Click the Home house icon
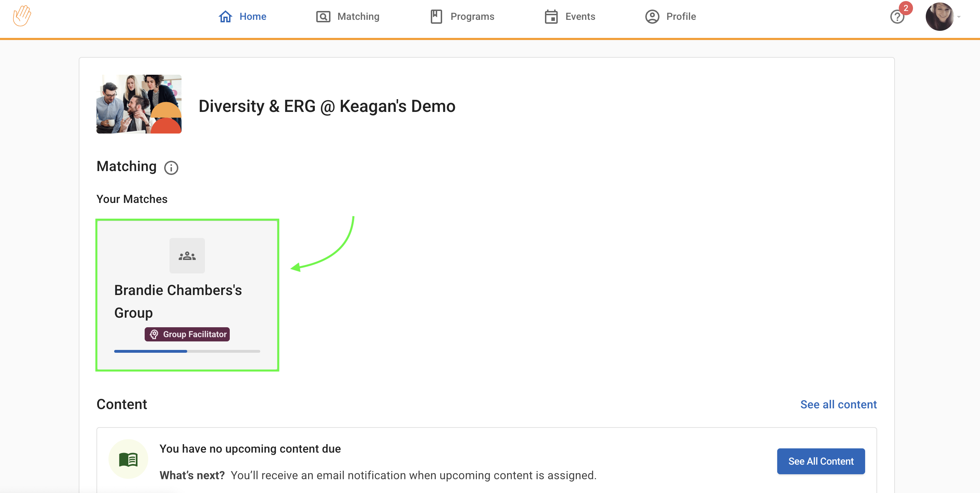Image resolution: width=980 pixels, height=493 pixels. point(225,16)
